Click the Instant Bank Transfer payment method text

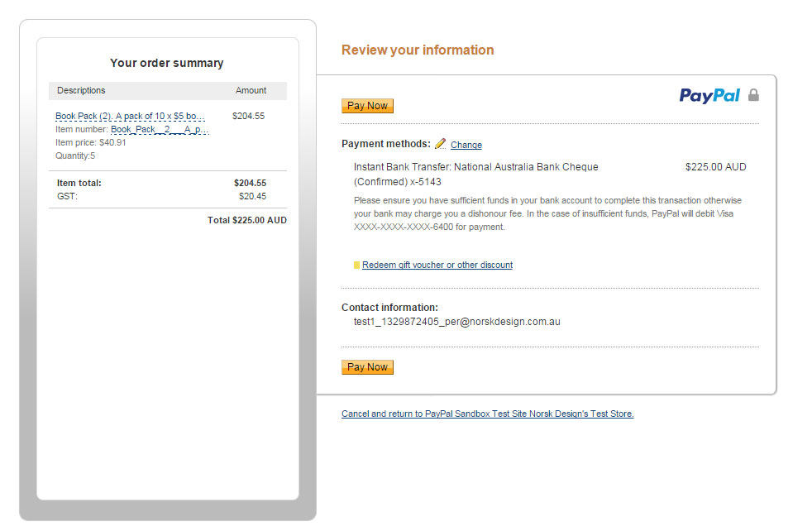coord(475,167)
